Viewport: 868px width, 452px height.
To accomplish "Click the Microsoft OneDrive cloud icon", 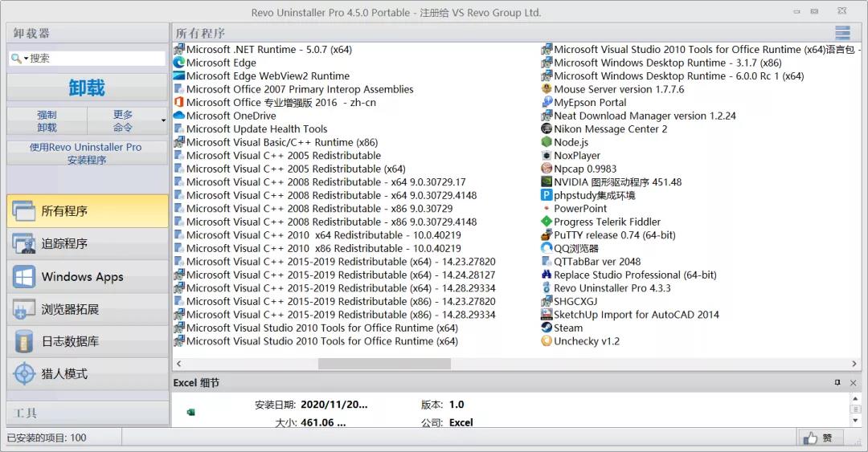I will (x=178, y=116).
